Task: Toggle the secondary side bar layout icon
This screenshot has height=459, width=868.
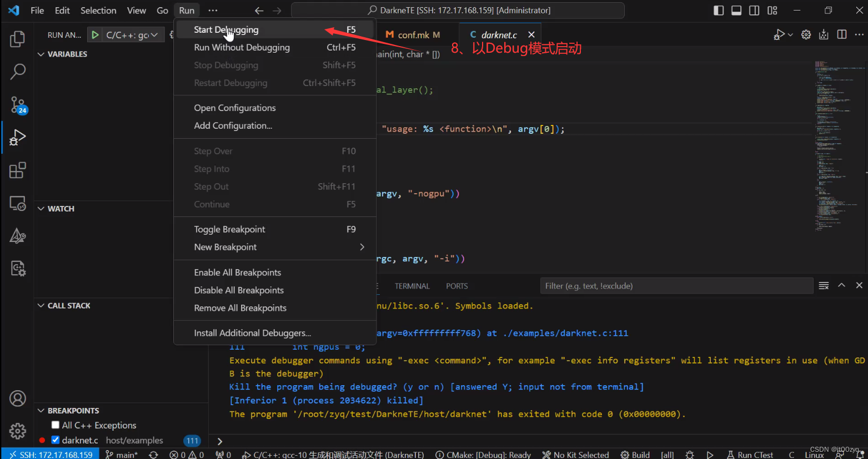Action: [x=754, y=11]
